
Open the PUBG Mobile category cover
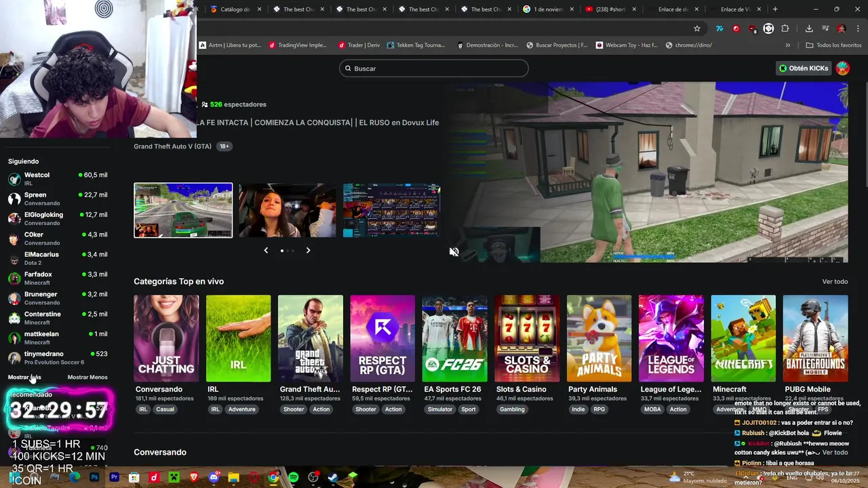[815, 338]
